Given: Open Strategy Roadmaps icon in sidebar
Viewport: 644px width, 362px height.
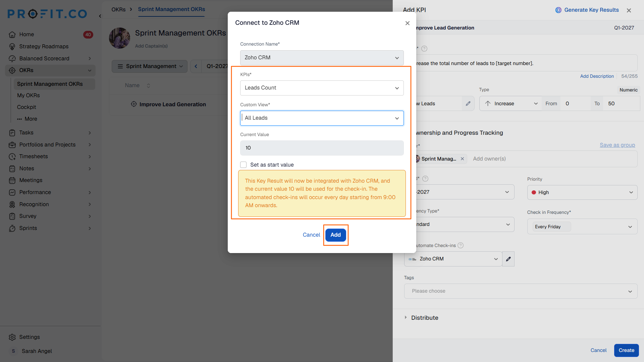Looking at the screenshot, I should 12,46.
